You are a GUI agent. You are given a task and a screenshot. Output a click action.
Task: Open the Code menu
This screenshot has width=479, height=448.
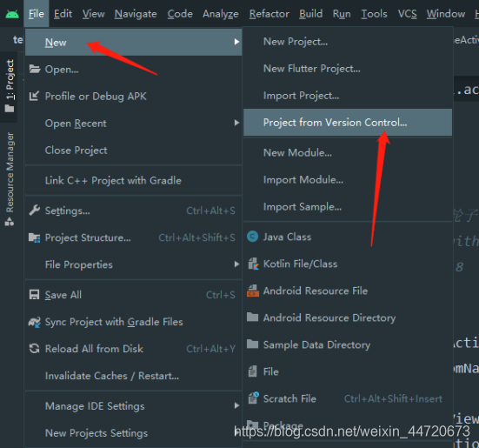click(180, 14)
